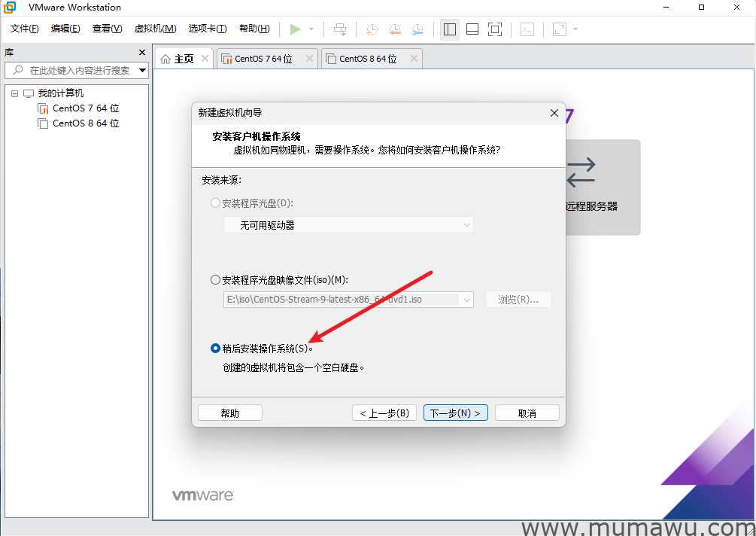Viewport: 756px width, 536px height.
Task: Power on the virtual machine with the green play icon
Action: click(x=296, y=29)
